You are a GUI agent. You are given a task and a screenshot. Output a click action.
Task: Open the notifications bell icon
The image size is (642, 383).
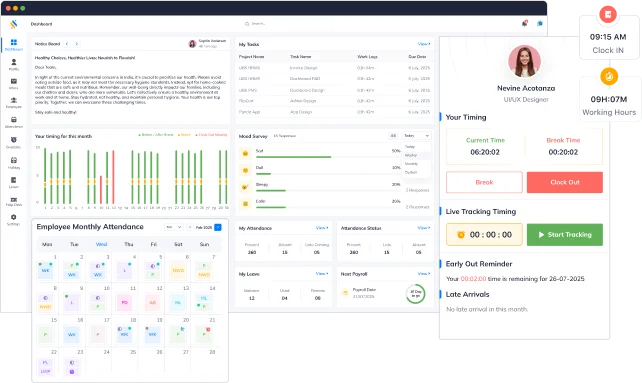point(524,23)
